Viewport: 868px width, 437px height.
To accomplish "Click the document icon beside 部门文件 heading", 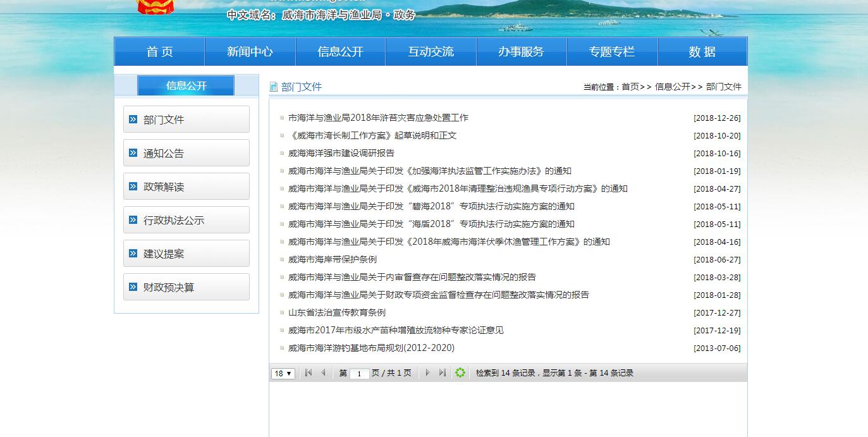I will coord(274,87).
